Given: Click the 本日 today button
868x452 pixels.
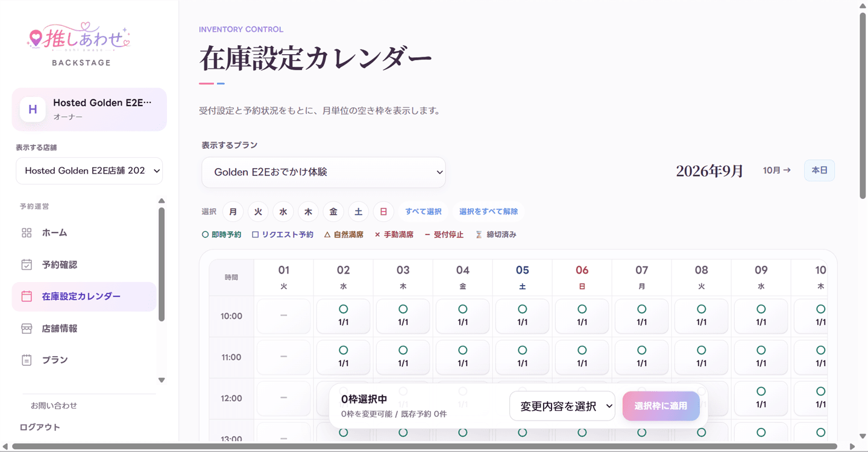Looking at the screenshot, I should pos(820,171).
